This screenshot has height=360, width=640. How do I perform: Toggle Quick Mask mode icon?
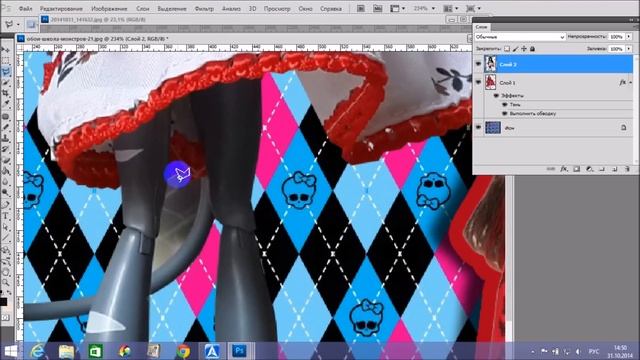(x=6, y=317)
